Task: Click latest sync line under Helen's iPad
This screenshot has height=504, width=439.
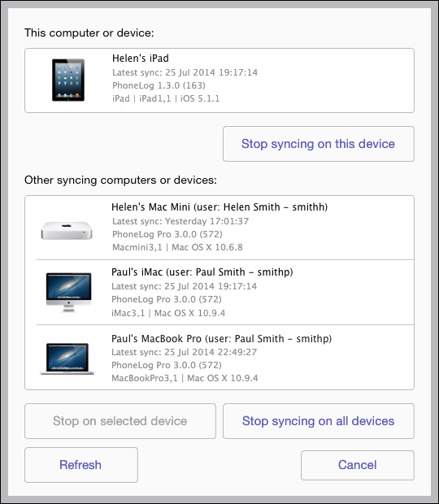Action: (x=185, y=72)
